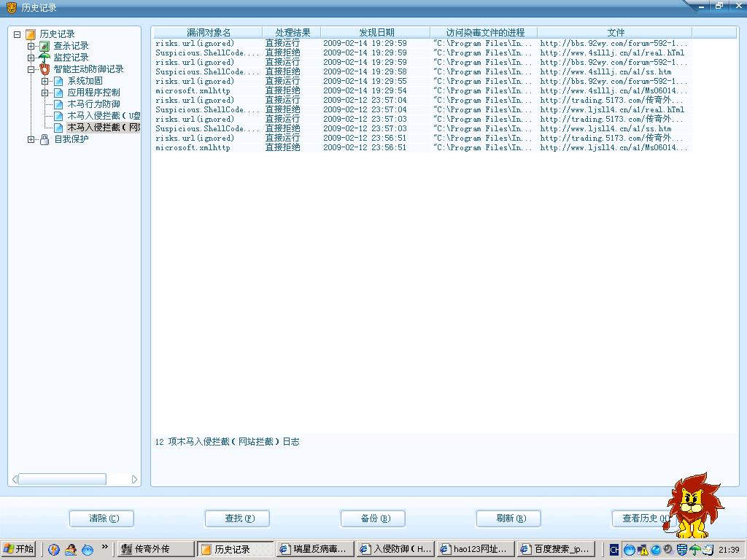
Task: Expand the 系统加固 node
Action: click(x=44, y=81)
